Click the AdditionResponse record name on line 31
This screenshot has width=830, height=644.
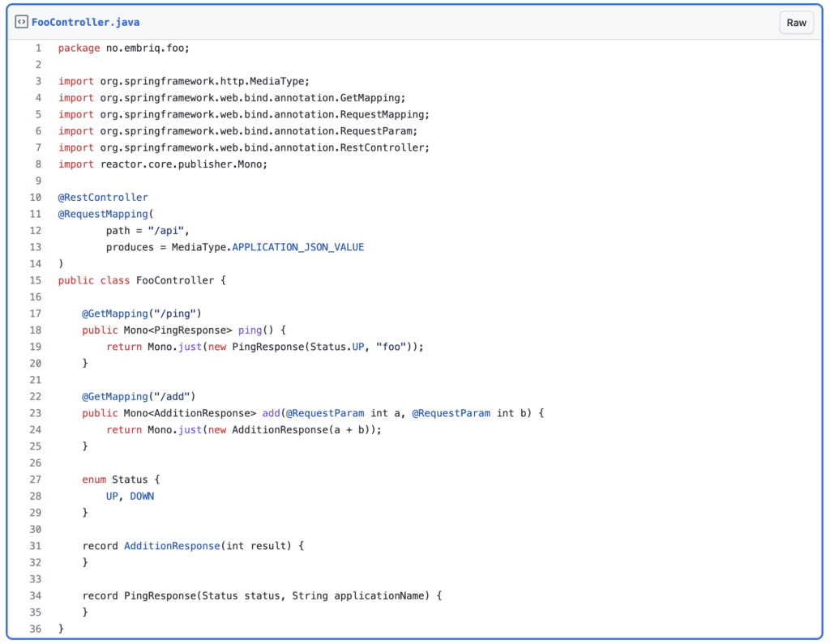[172, 545]
